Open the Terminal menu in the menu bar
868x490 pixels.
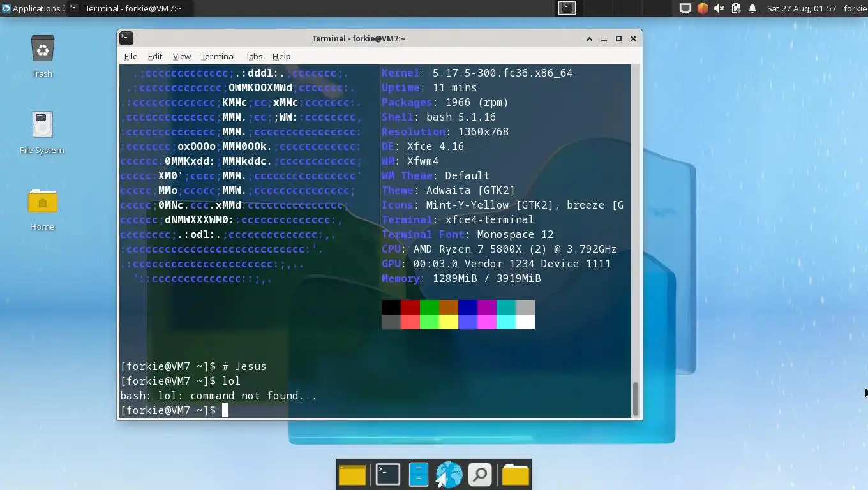218,56
